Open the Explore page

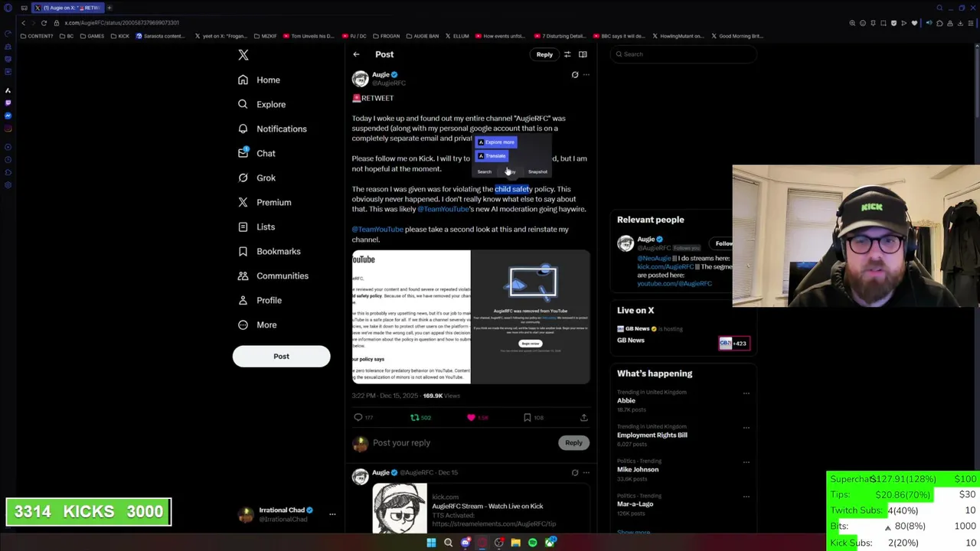click(261, 104)
